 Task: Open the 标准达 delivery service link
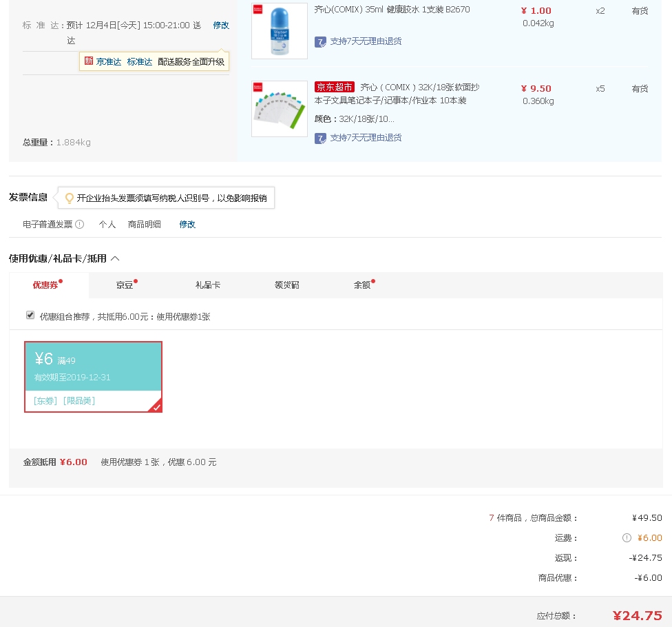140,62
